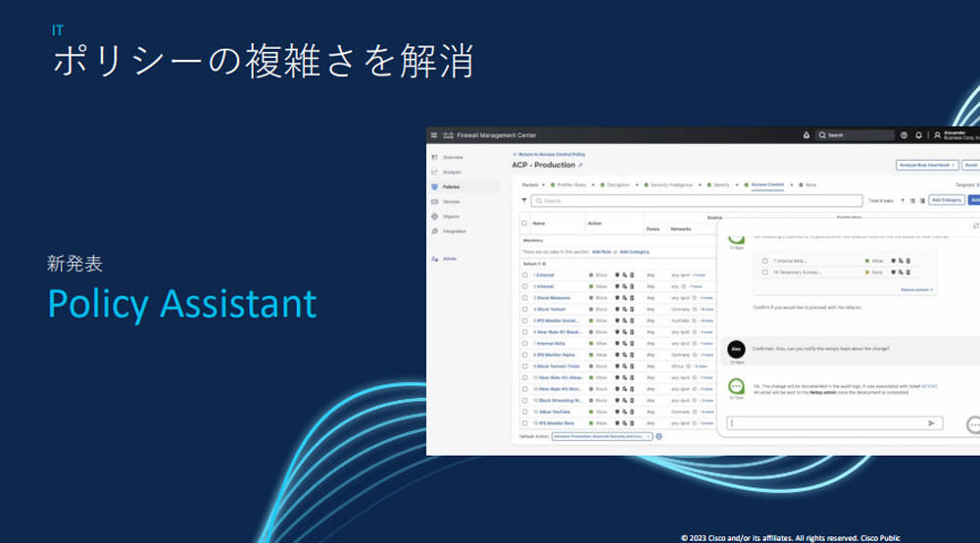The height and width of the screenshot is (543, 980).
Task: Open the help question mark icon
Action: [904, 135]
